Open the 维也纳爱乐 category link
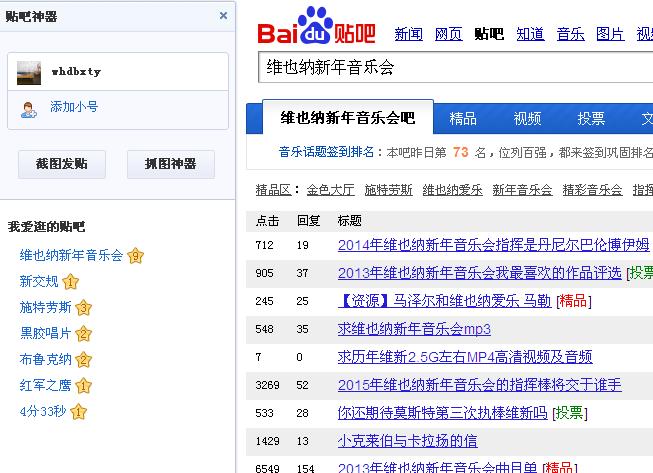653x473 pixels. coord(453,190)
